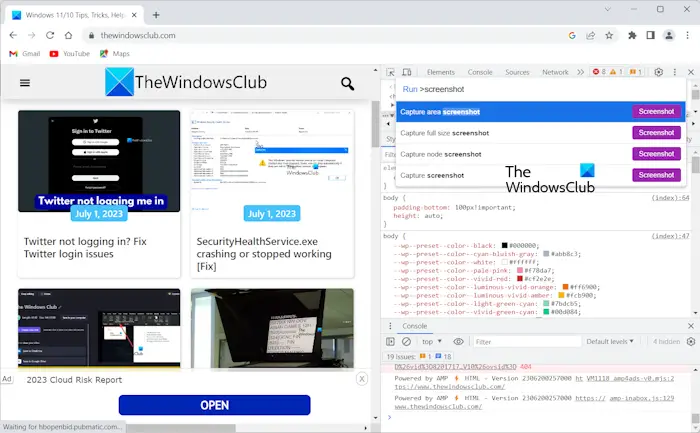Click the thewindowsclub.com address bar

coord(326,35)
